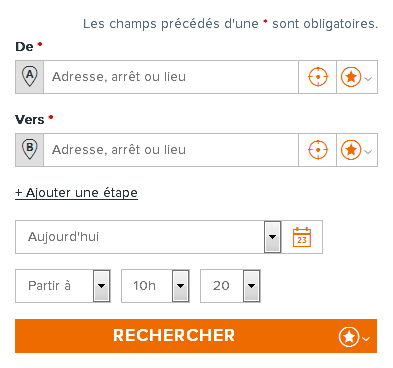Expand chevron beside Vers favorites star
393x368 pixels.
[x=368, y=152]
